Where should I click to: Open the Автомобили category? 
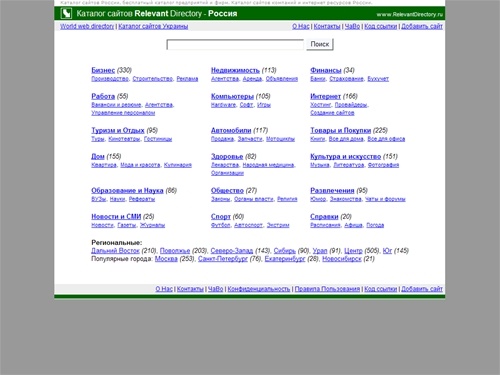[x=231, y=130]
